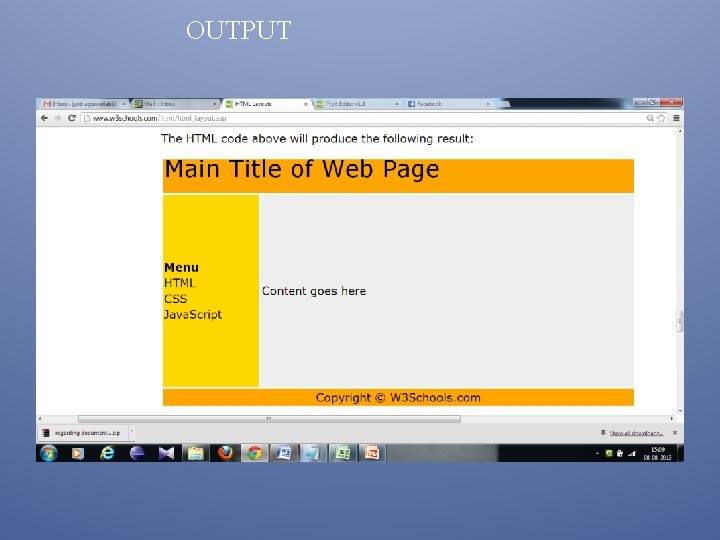Viewport: 720px width, 540px height.
Task: Click the zoom magnifier icon in address bar
Action: pyautogui.click(x=650, y=118)
